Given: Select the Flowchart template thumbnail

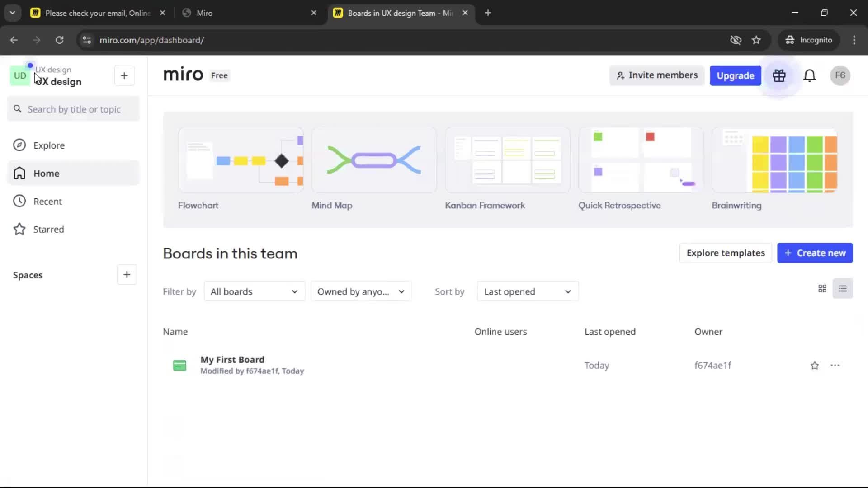Looking at the screenshot, I should (241, 160).
